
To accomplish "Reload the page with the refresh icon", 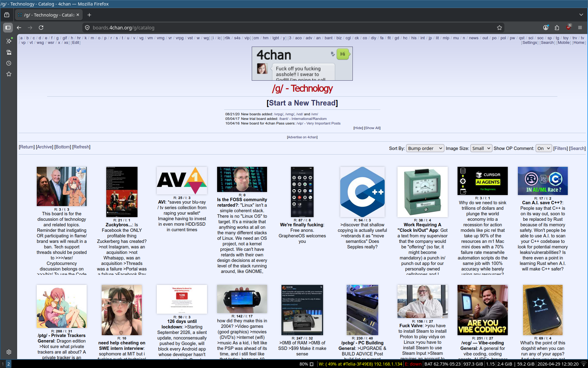I will [41, 28].
